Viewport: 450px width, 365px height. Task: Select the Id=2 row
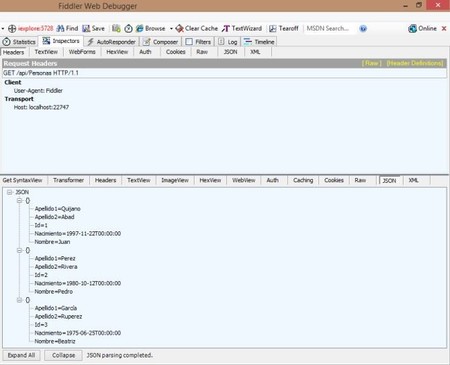click(x=41, y=275)
